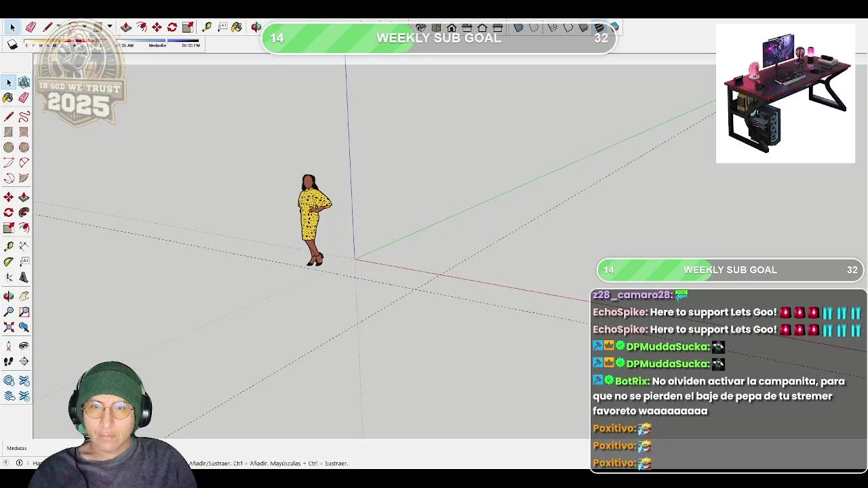Select the Pan hand tool
This screenshot has height=488, width=868.
coord(24,296)
